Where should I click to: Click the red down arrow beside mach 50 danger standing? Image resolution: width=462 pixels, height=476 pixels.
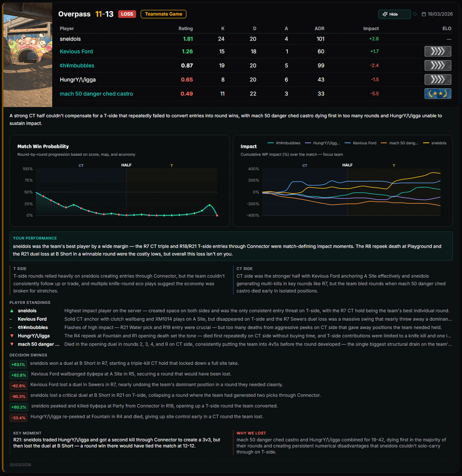pyautogui.click(x=12, y=344)
